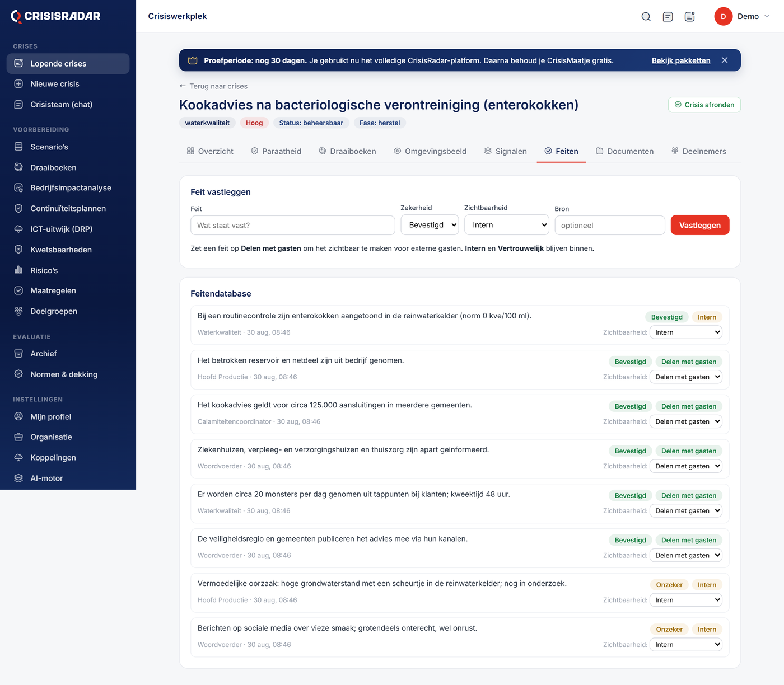Switch to the Deelnemers tab

[698, 151]
